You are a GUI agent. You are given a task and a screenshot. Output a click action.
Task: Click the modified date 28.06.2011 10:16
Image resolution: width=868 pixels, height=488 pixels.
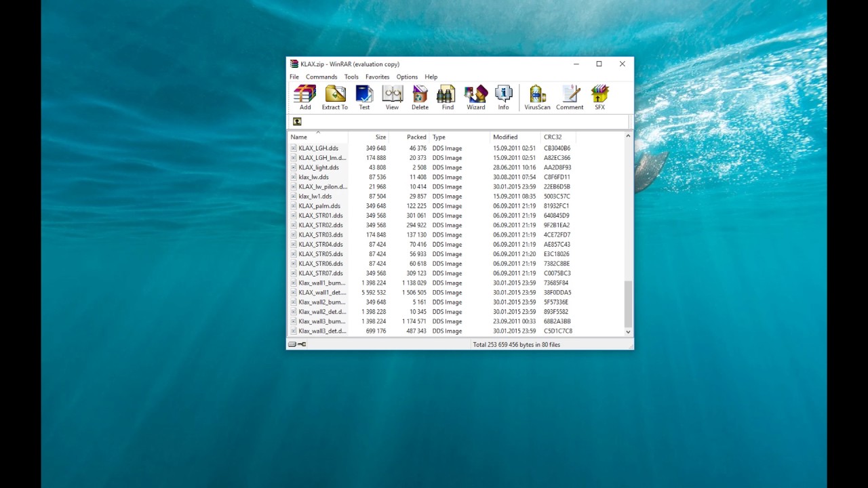tap(514, 167)
